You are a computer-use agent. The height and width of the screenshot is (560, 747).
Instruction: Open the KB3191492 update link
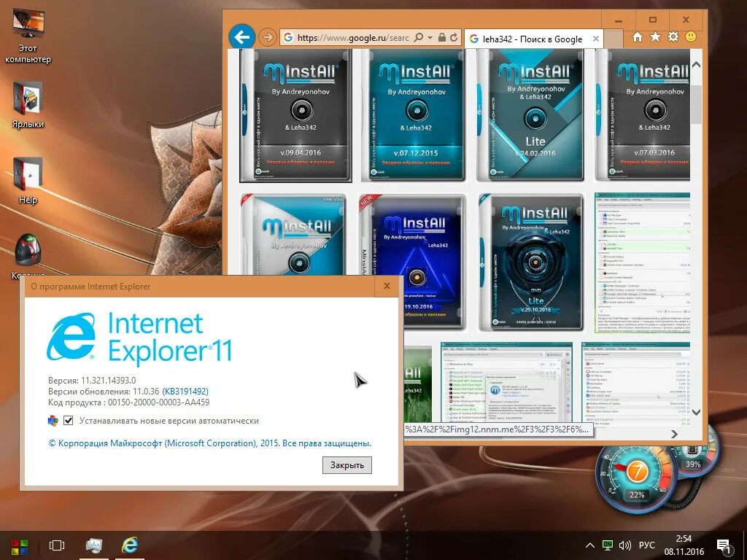(x=185, y=392)
